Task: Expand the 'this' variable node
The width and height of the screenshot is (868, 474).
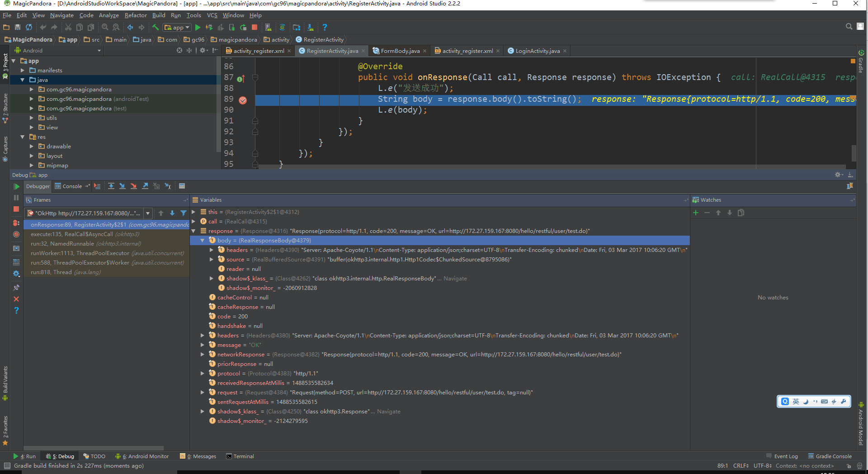Action: tap(193, 212)
